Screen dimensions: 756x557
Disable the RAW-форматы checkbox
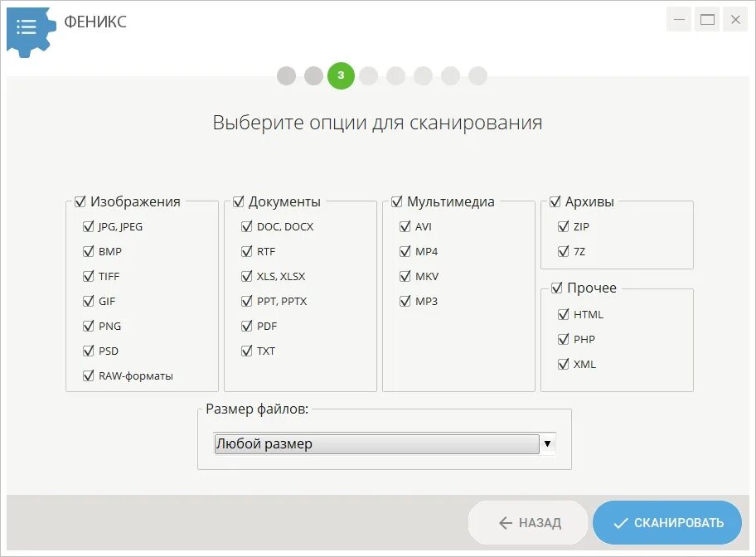88,375
